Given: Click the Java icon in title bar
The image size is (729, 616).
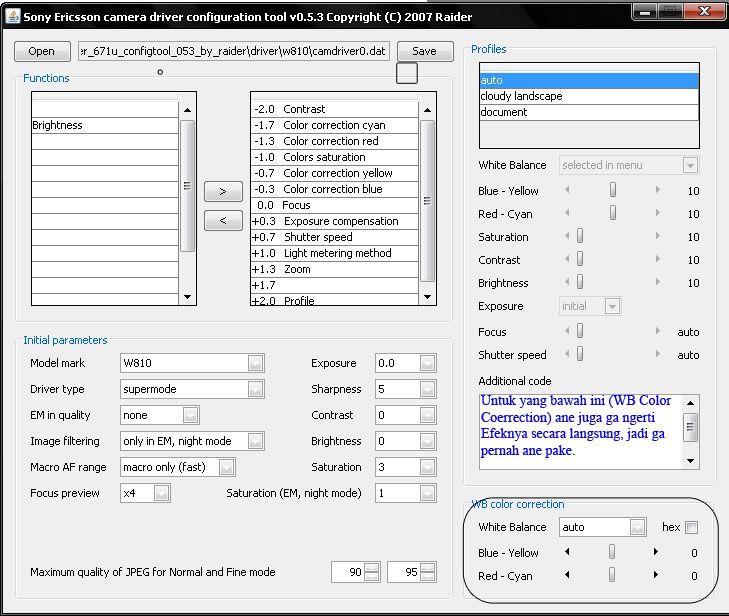Looking at the screenshot, I should 13,16.
